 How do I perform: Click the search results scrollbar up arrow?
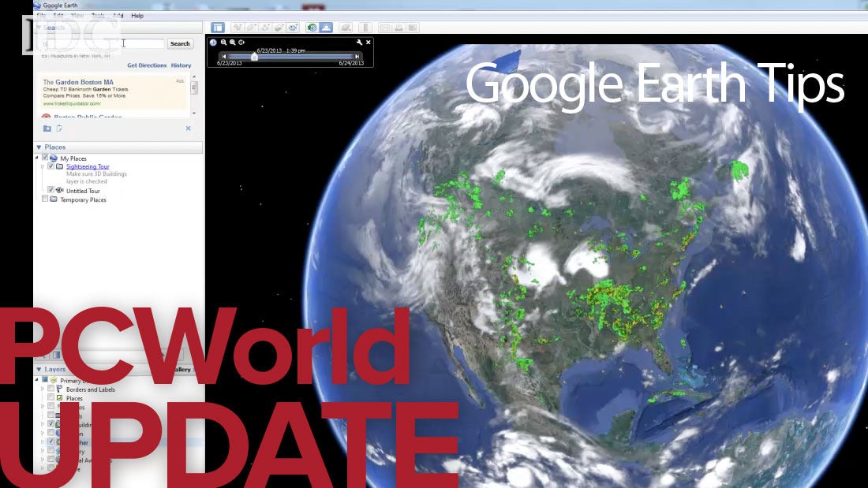[x=194, y=77]
